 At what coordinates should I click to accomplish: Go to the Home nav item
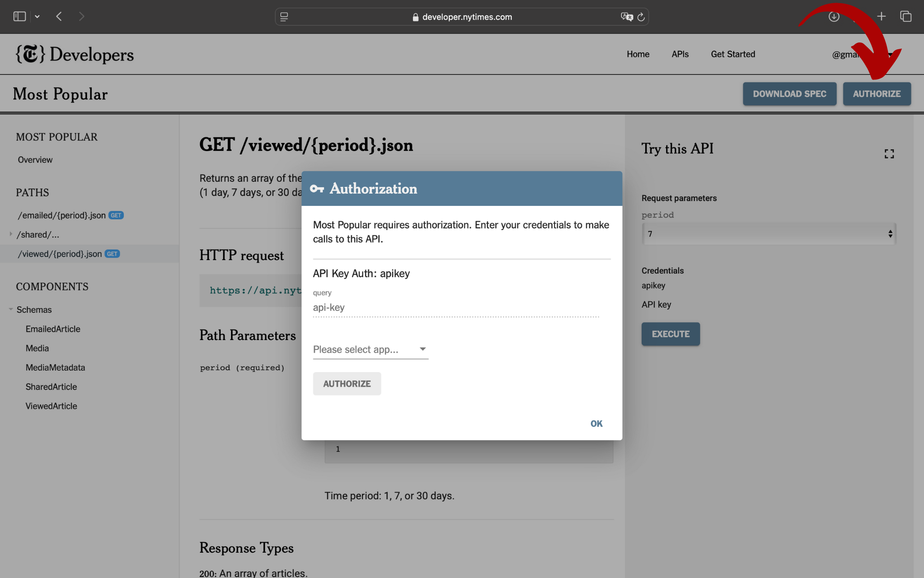point(638,54)
